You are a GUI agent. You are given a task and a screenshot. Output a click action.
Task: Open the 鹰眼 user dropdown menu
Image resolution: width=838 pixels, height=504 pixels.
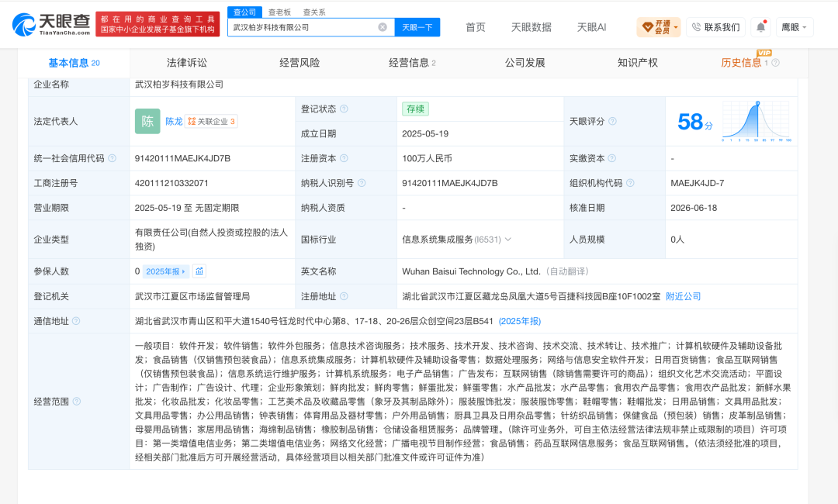click(795, 27)
